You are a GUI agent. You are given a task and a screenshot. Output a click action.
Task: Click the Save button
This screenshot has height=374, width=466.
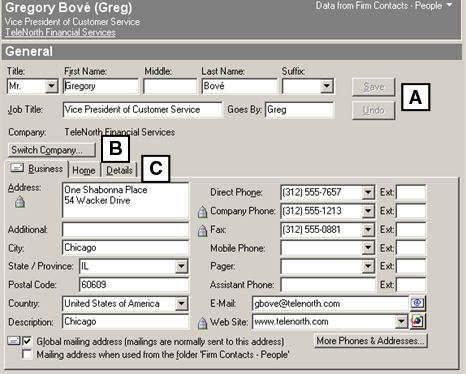pos(374,87)
